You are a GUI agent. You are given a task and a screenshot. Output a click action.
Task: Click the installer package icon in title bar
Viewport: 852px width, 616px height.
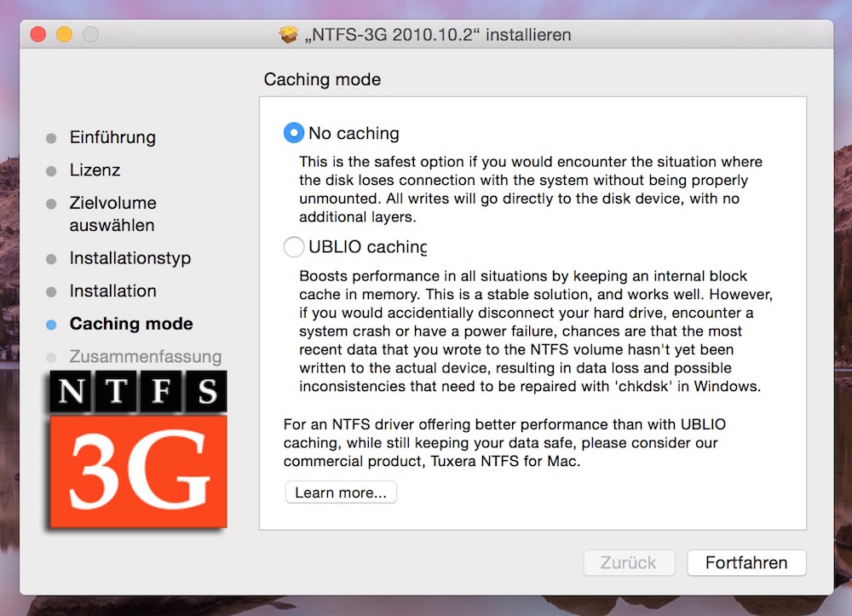coord(288,34)
